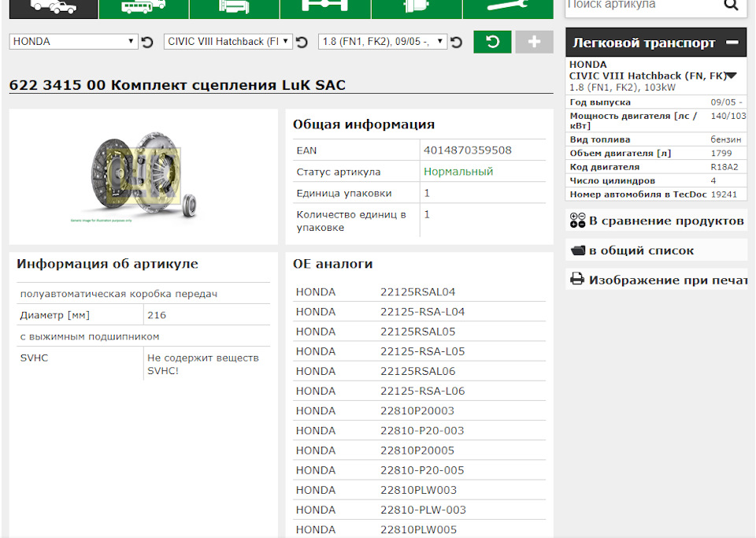Open the 1.8 (FN1, FK2) engine dropdown

[383, 42]
